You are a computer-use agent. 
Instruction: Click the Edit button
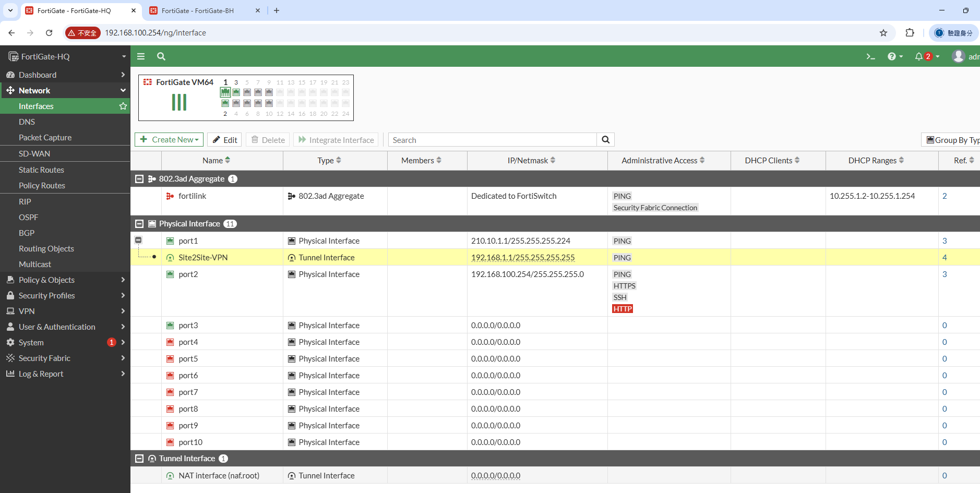(224, 140)
